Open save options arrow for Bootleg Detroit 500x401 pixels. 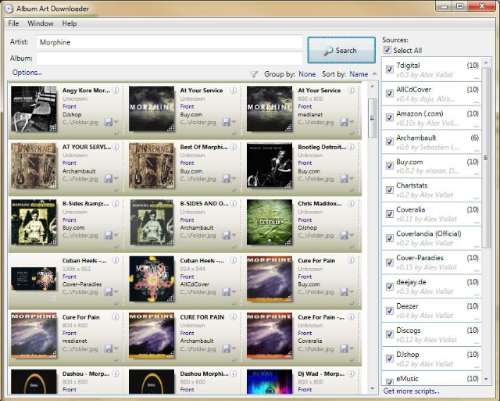(352, 179)
